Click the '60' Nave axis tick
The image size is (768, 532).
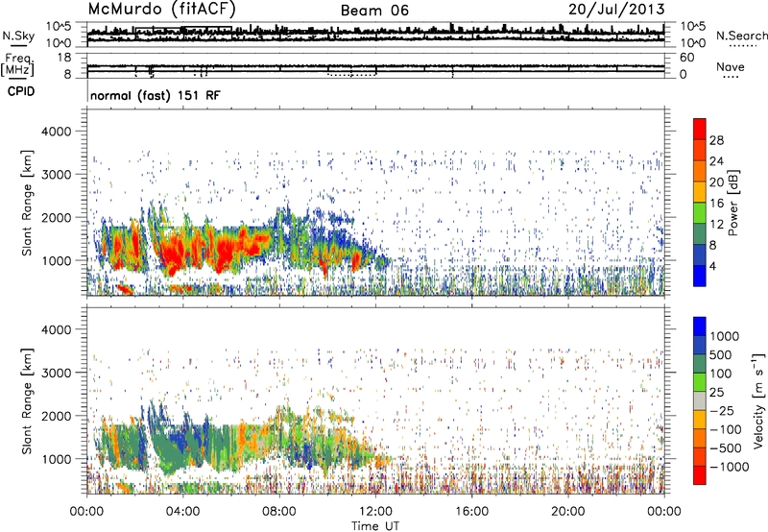click(x=686, y=58)
